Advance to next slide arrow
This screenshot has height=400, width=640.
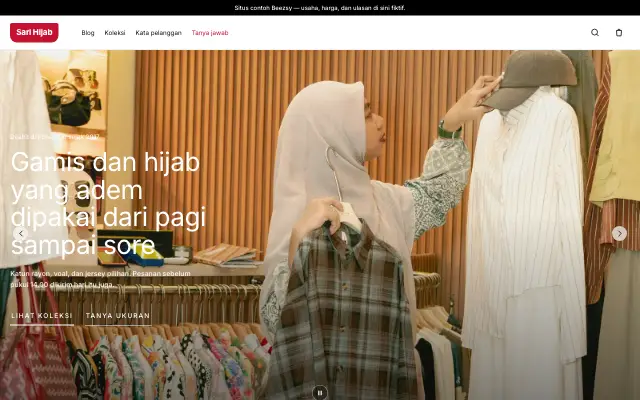click(619, 233)
